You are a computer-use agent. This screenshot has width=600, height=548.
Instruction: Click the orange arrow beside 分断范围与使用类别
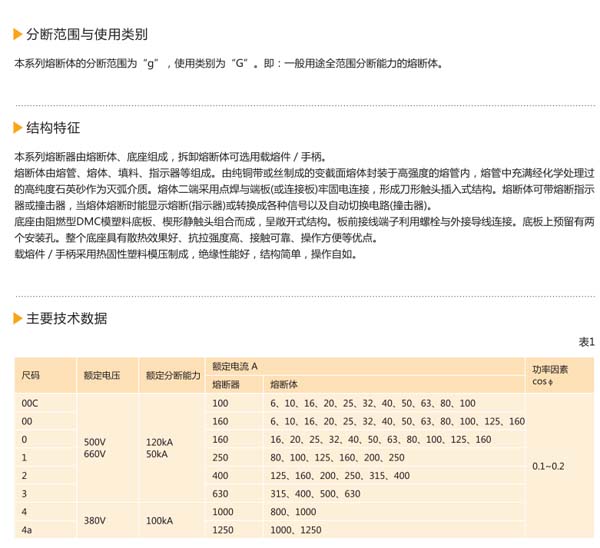18,34
